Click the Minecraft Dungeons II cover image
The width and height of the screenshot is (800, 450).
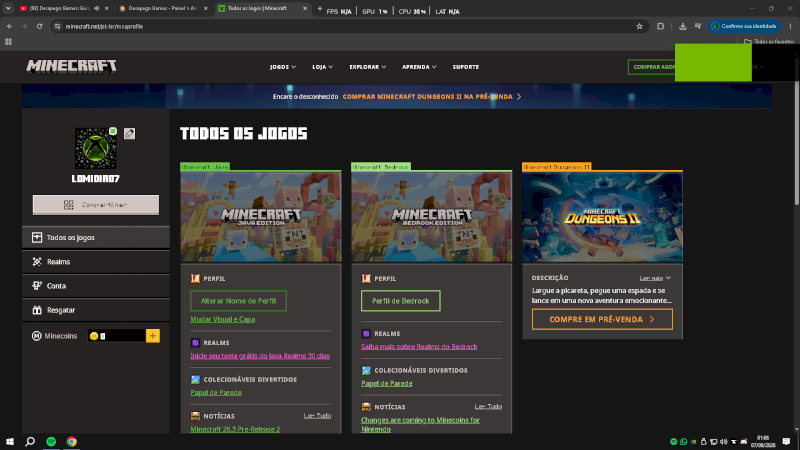pyautogui.click(x=603, y=217)
